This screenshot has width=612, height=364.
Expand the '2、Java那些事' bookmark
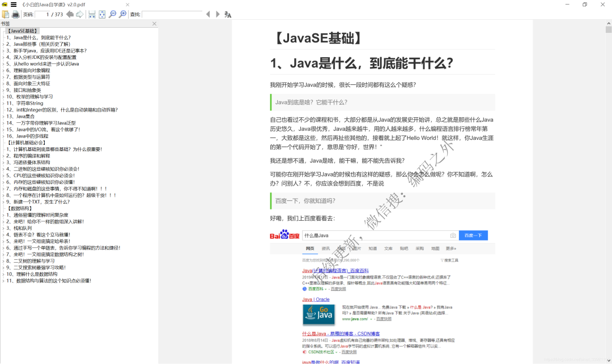(x=3, y=44)
